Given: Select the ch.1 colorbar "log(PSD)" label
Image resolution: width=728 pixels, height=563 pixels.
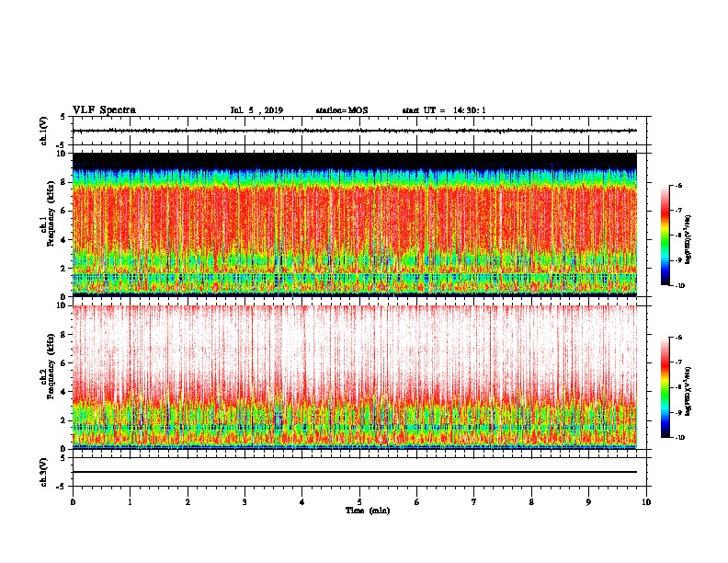Looking at the screenshot, I should 688,240.
